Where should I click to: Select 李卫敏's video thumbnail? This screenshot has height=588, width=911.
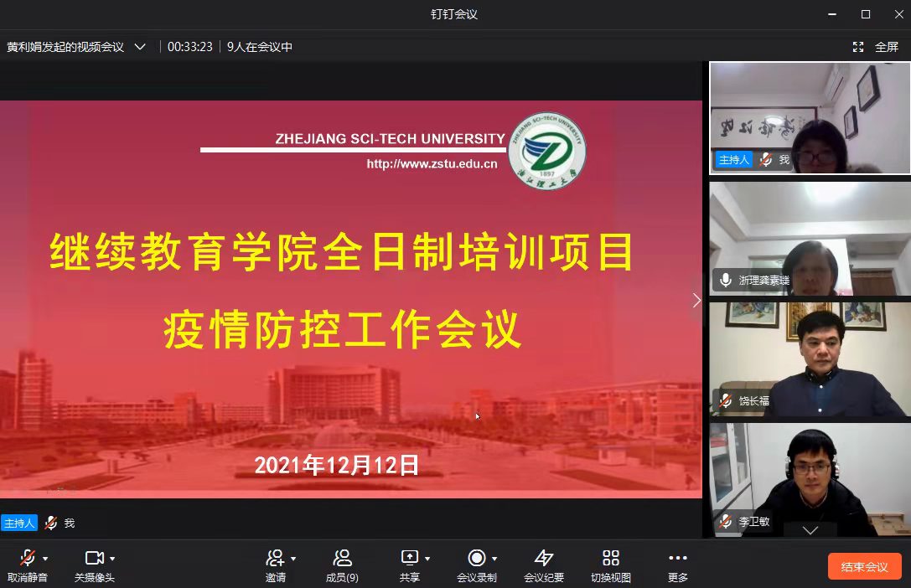coord(810,479)
